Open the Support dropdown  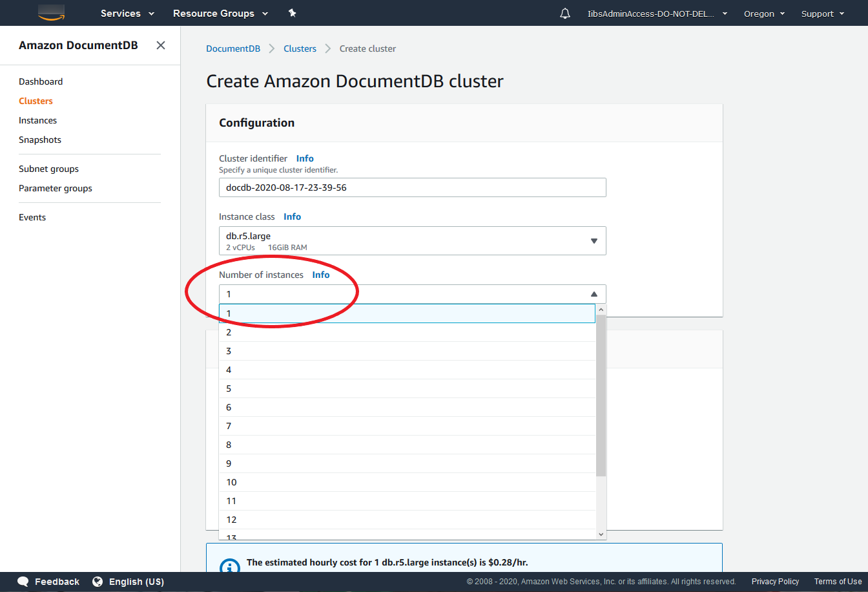tap(823, 14)
